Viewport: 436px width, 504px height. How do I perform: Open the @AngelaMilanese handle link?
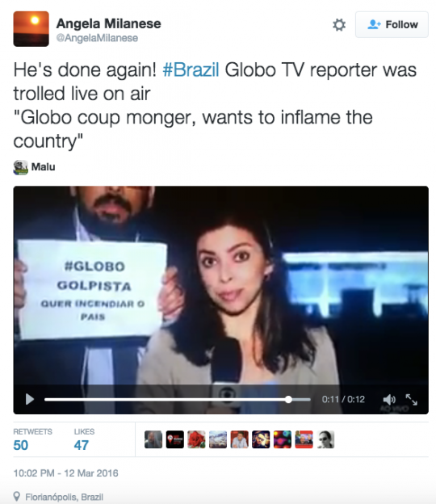97,38
